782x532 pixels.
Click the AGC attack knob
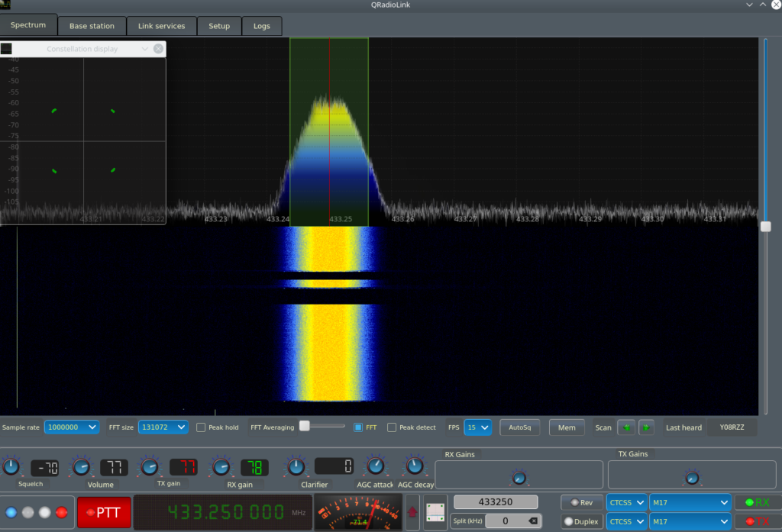pyautogui.click(x=374, y=465)
